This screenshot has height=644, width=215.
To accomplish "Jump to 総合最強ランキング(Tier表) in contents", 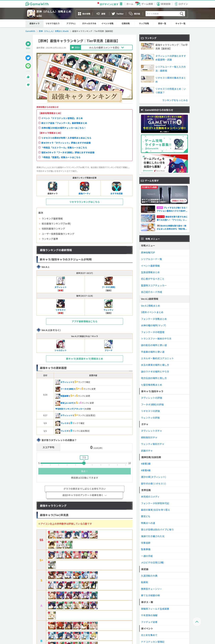I will tap(56, 224).
